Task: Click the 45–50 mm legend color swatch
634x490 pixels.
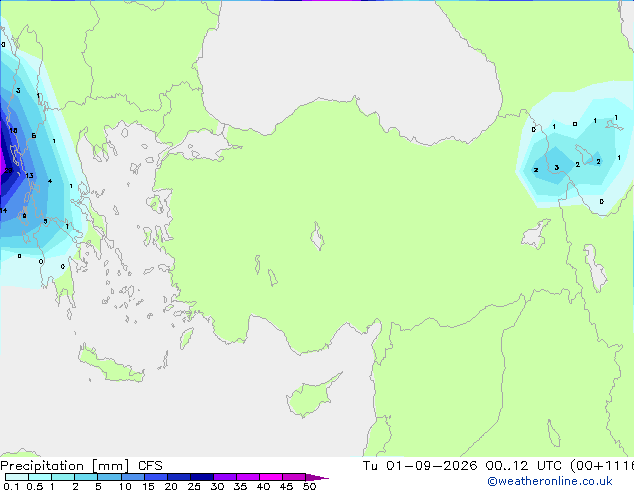Action: (294, 477)
